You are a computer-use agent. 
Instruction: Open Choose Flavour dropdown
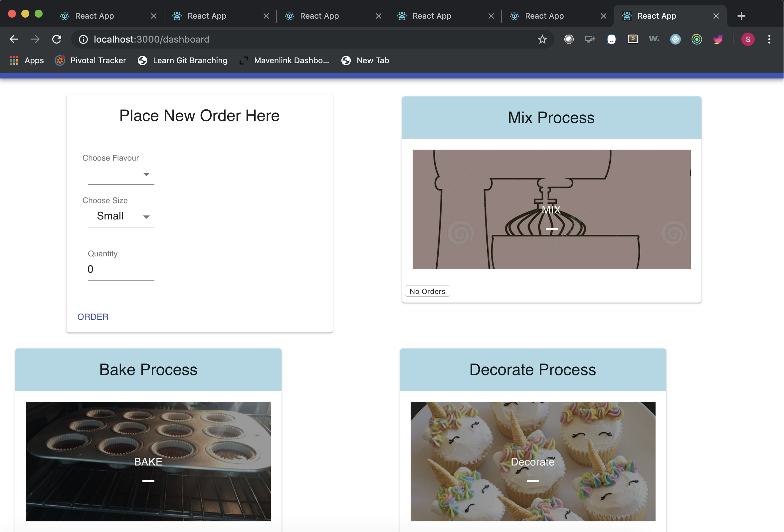click(x=121, y=175)
